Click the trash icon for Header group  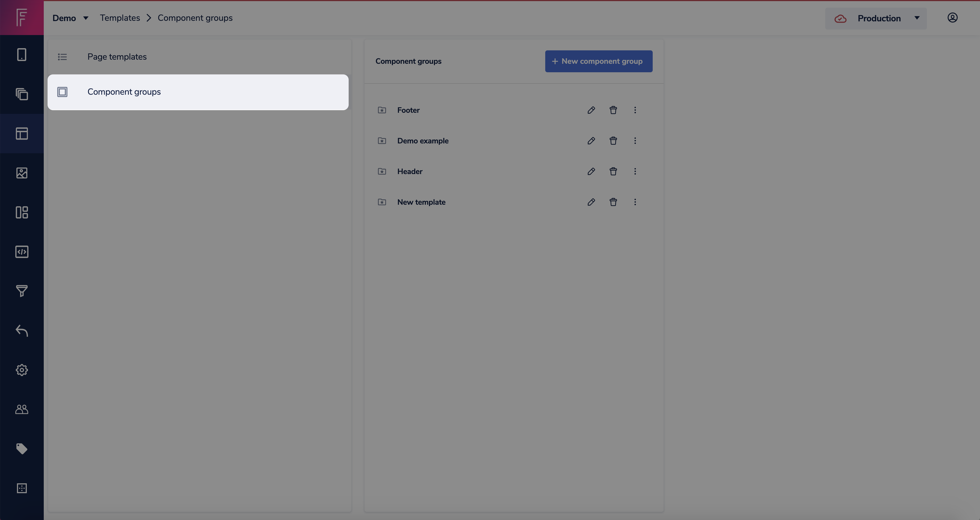tap(613, 171)
